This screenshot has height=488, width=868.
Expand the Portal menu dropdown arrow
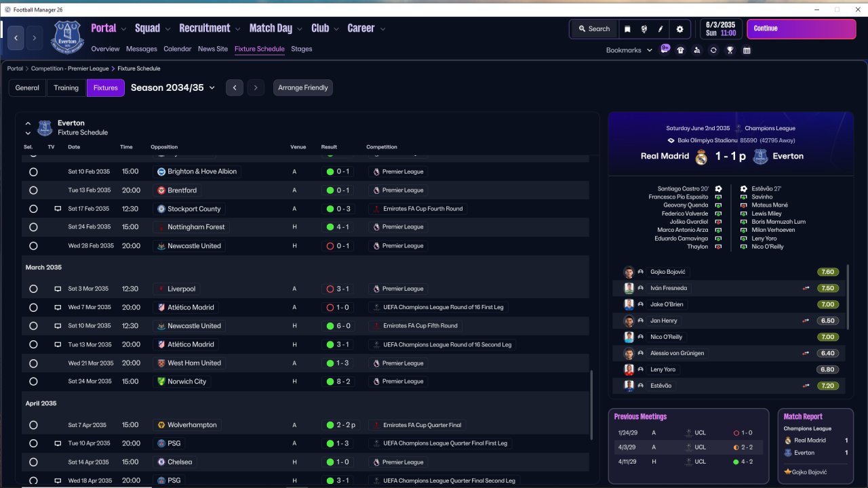(123, 29)
